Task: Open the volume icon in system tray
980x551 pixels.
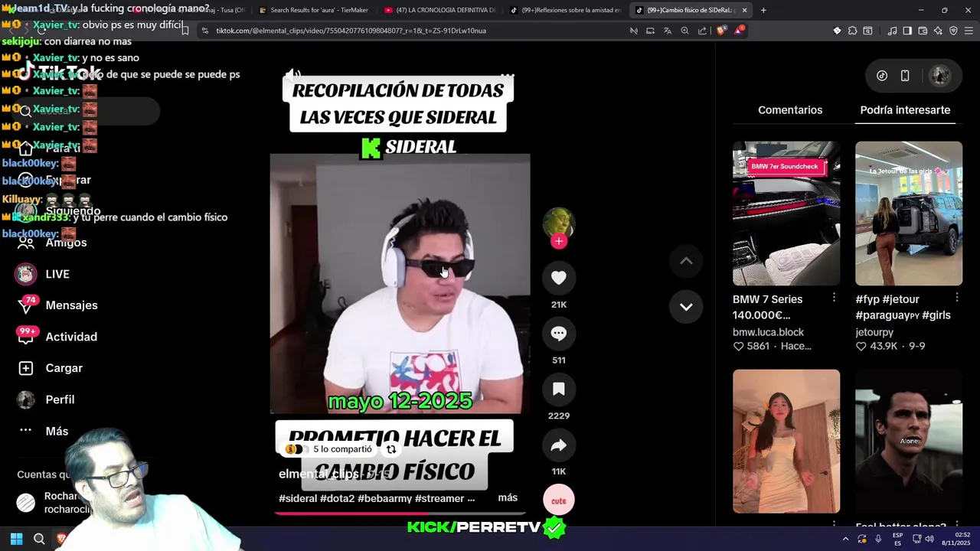Action: [x=929, y=539]
